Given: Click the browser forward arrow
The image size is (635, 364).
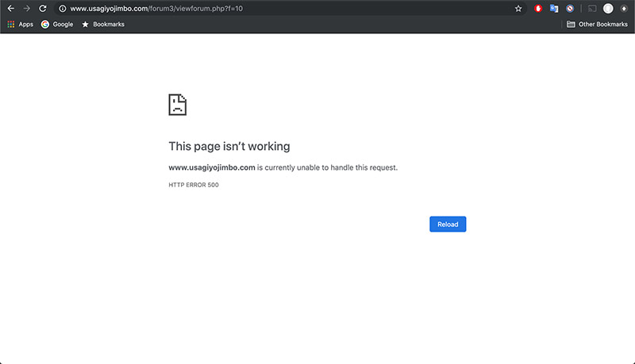Looking at the screenshot, I should [26, 8].
